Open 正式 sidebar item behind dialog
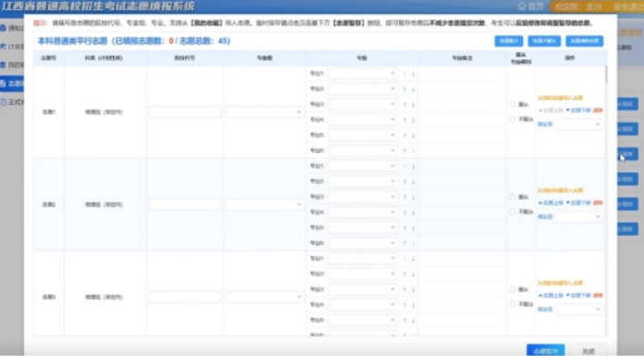The height and width of the screenshot is (356, 644). pos(12,102)
